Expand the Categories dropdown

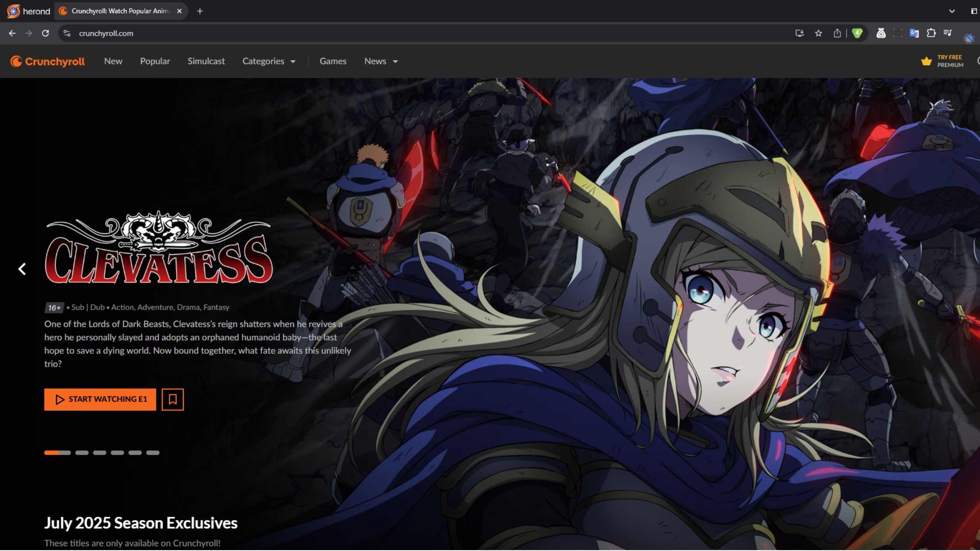pyautogui.click(x=269, y=61)
